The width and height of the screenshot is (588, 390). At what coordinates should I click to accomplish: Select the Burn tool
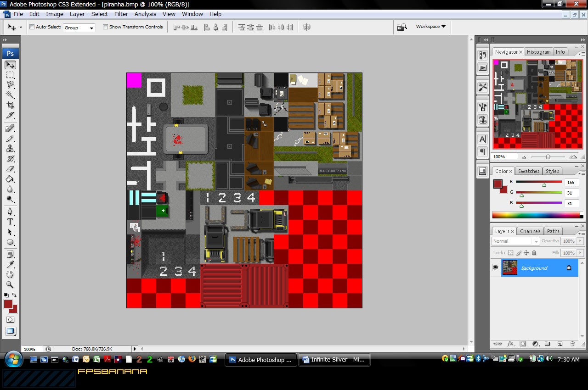point(10,199)
